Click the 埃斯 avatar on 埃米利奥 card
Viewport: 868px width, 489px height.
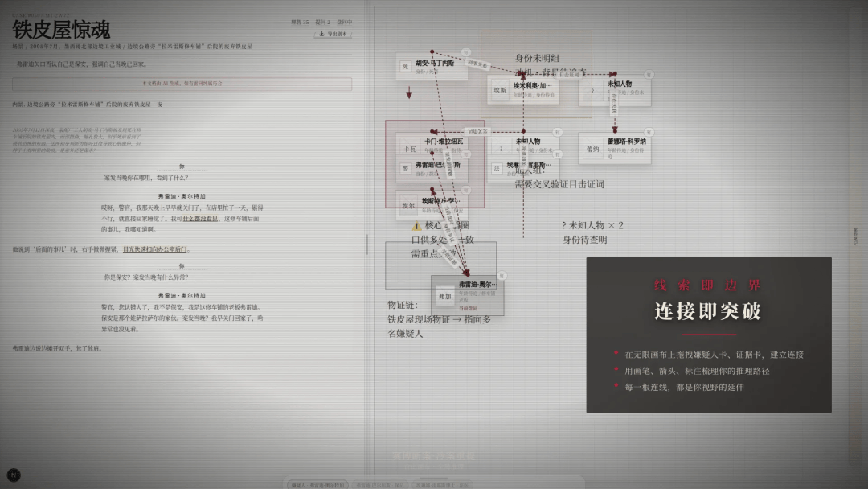tap(500, 90)
